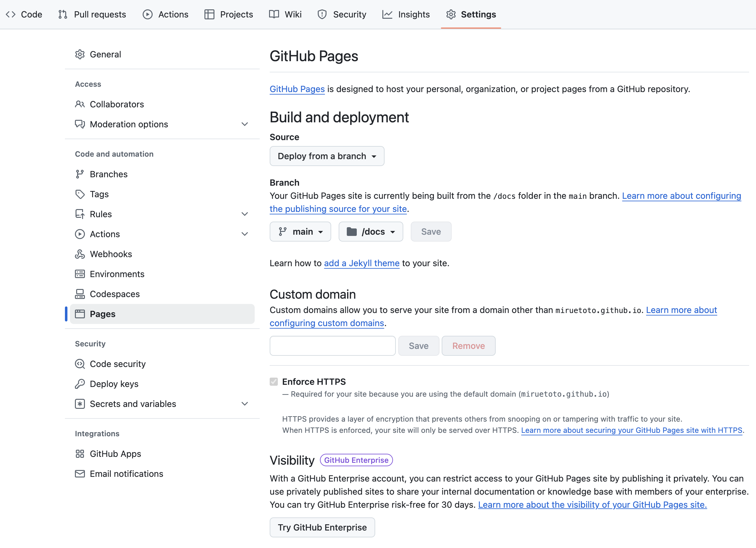Click the Tags icon in sidebar
The image size is (756, 548).
[80, 194]
